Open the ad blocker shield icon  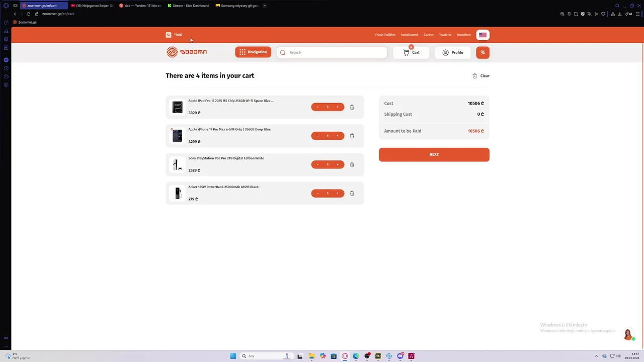[x=583, y=14]
